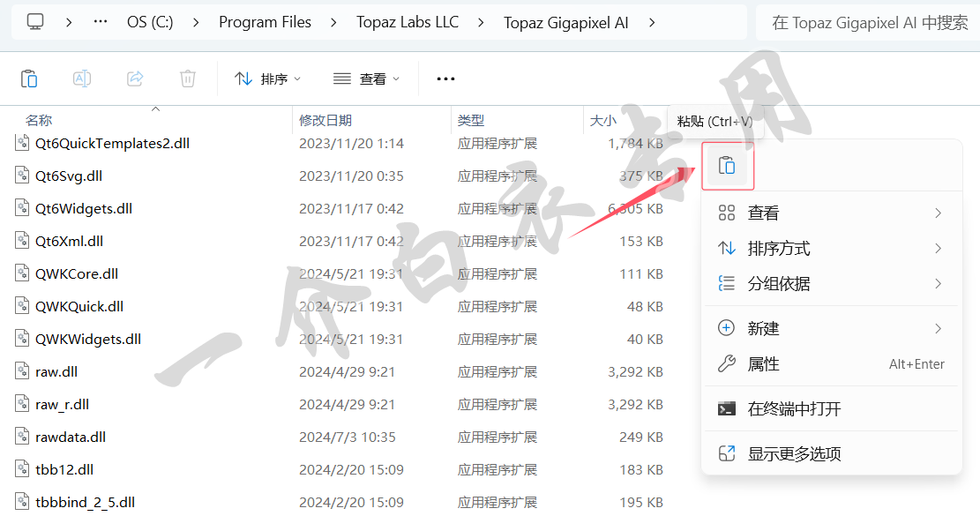
Task: Open the 排序方式 submenu in context menu
Action: 831,249
